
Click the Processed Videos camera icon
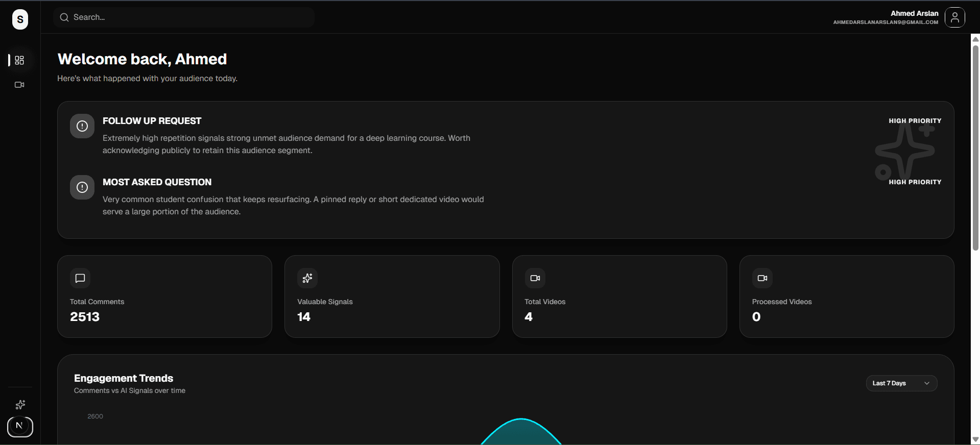[x=762, y=278]
